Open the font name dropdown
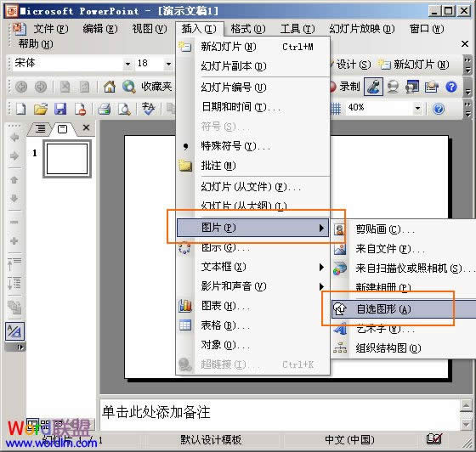The image size is (476, 452). (127, 64)
